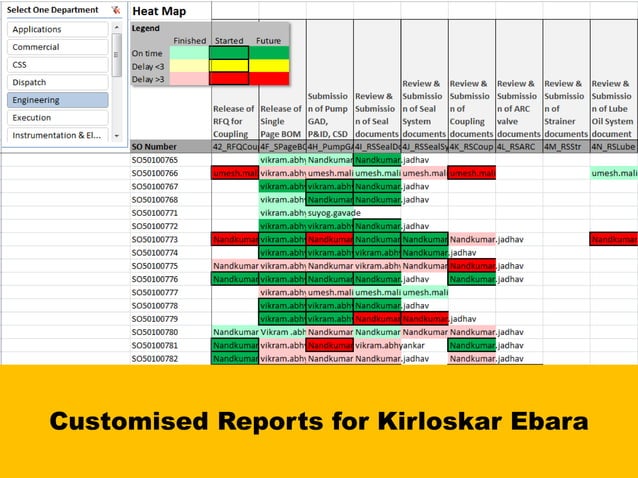
Task: Click slicer scrollbar down arrow
Action: 117,135
